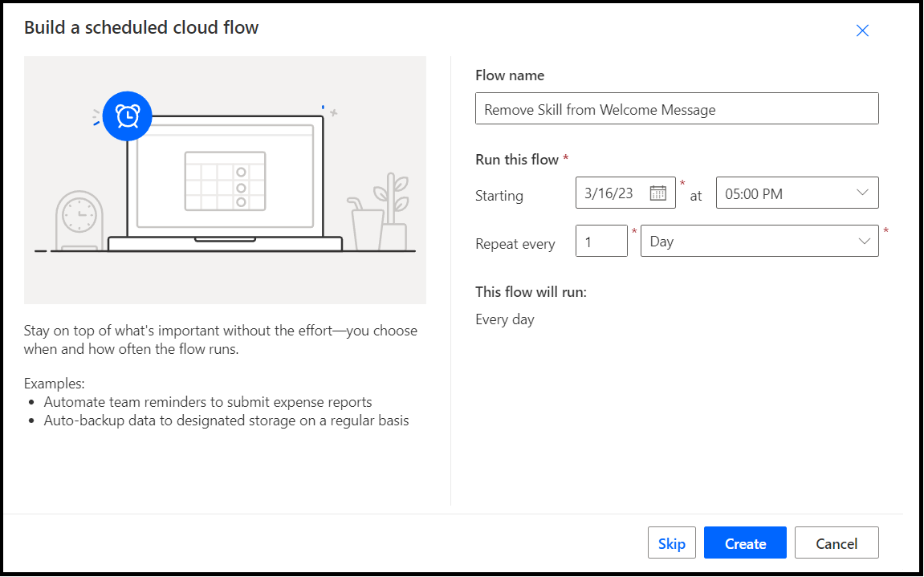Click the desk clock illustration

79,219
